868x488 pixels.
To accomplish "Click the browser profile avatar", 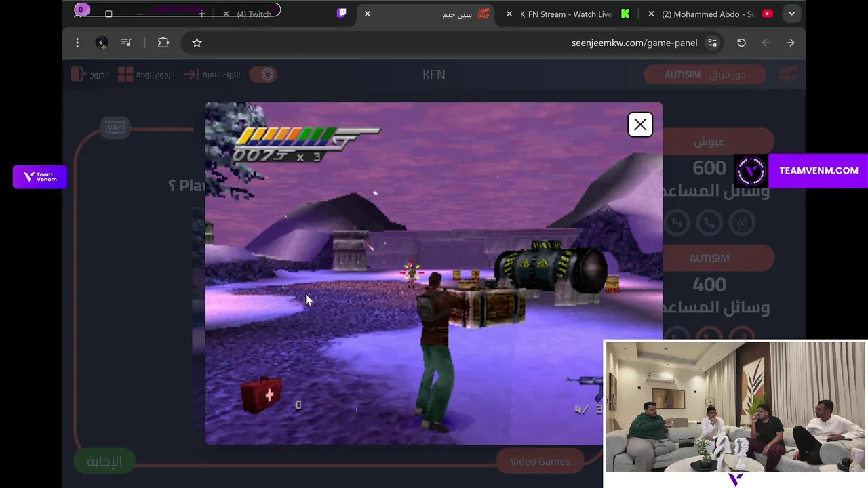I will 102,43.
